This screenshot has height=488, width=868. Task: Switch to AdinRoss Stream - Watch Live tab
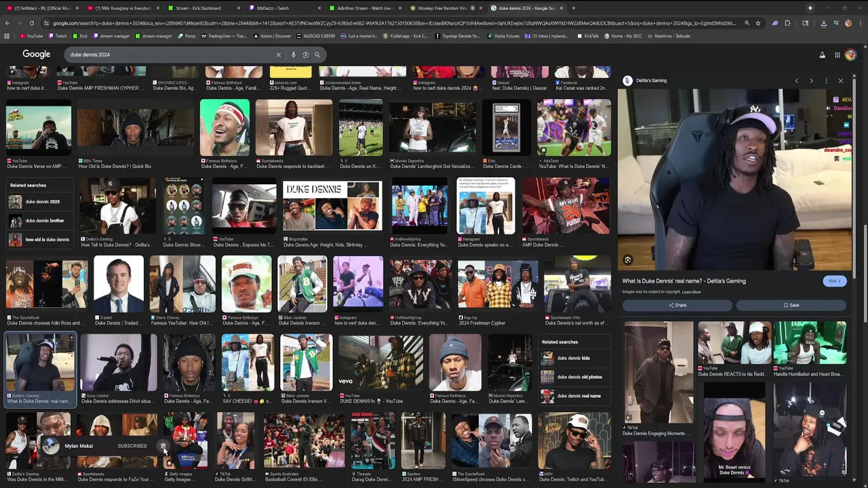tap(366, 8)
